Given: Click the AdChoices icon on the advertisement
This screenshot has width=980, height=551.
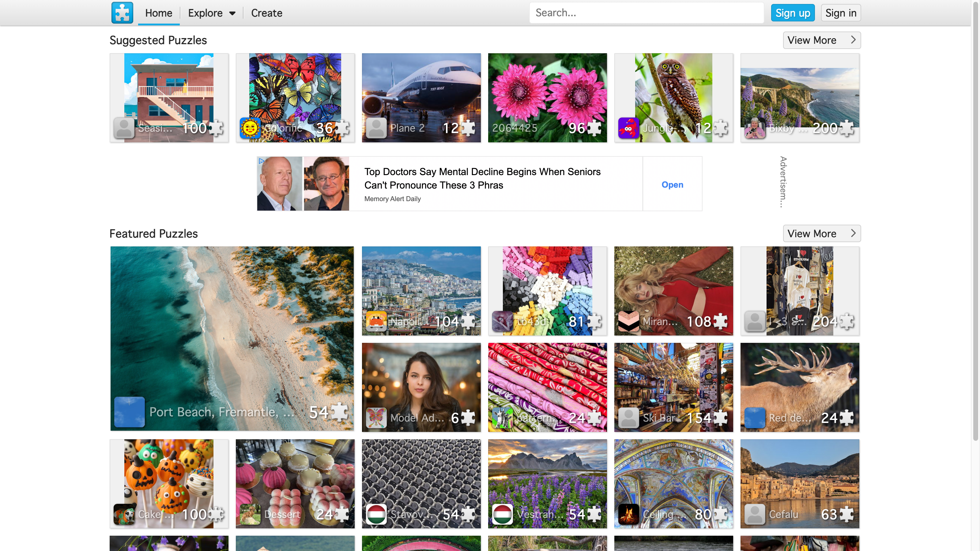Looking at the screenshot, I should tap(261, 161).
